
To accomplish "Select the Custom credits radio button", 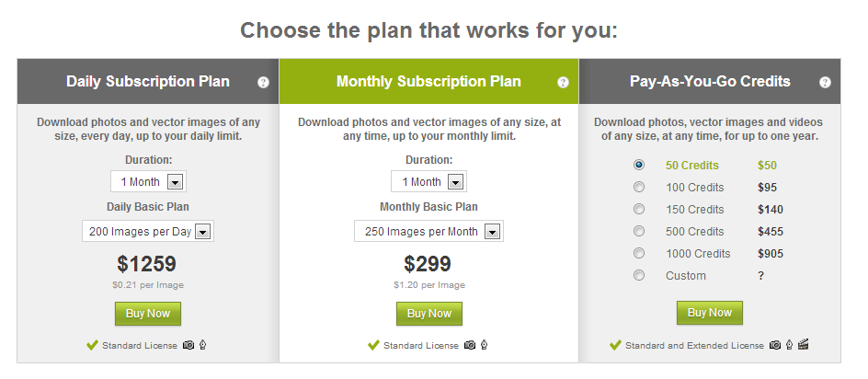I will (639, 275).
